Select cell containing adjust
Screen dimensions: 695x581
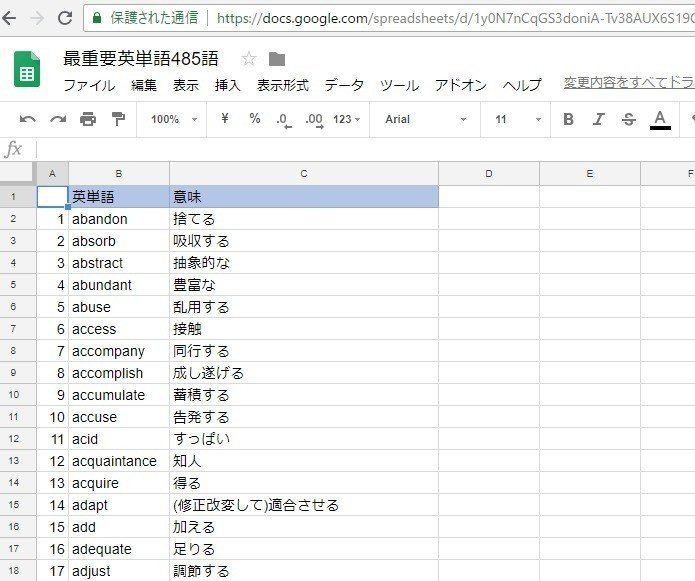point(119,571)
